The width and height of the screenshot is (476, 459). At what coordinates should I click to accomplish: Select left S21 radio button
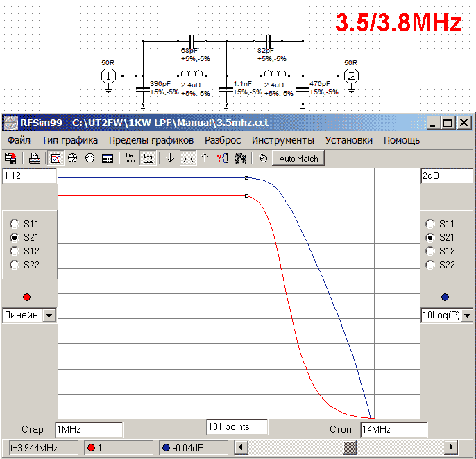point(15,238)
